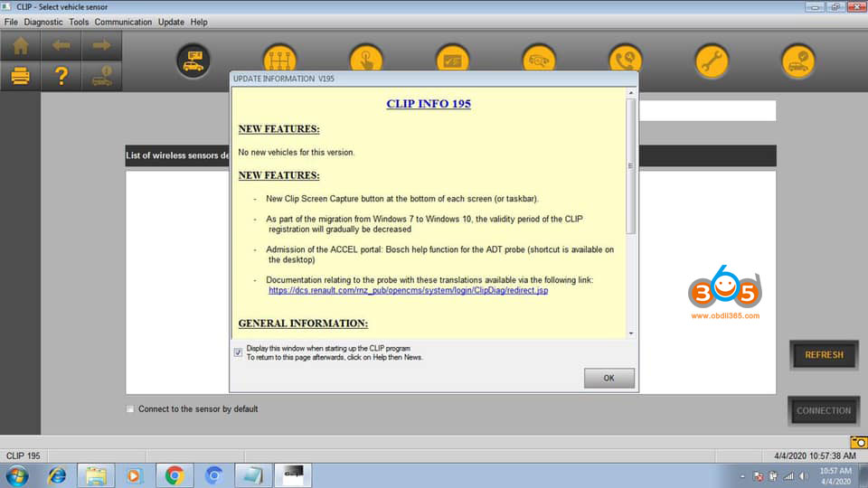Click the CLIP INFO 195 heading link
Viewport: 868px width, 488px height.
click(x=429, y=103)
